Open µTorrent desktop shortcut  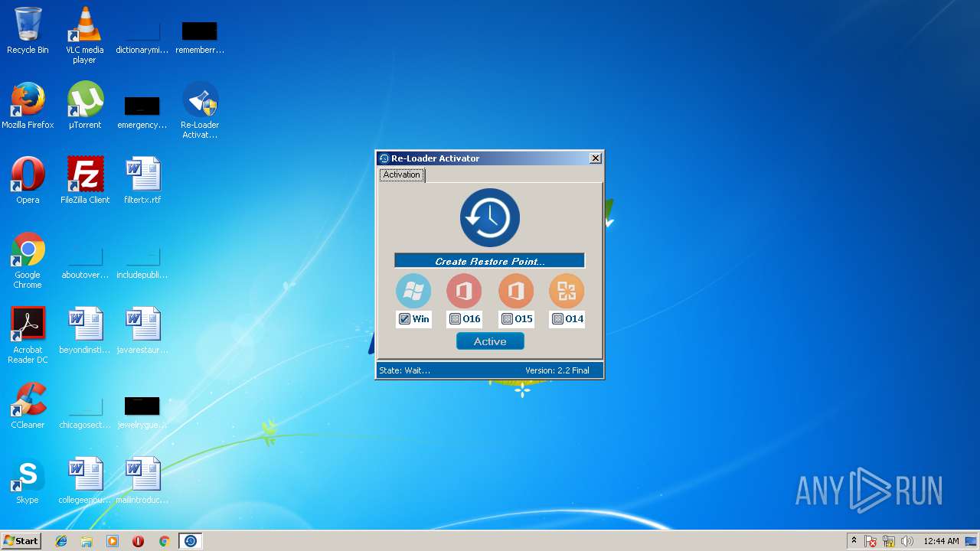click(x=85, y=106)
